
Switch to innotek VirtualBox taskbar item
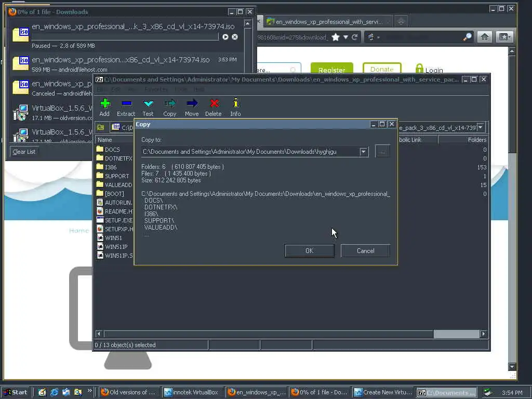click(192, 392)
